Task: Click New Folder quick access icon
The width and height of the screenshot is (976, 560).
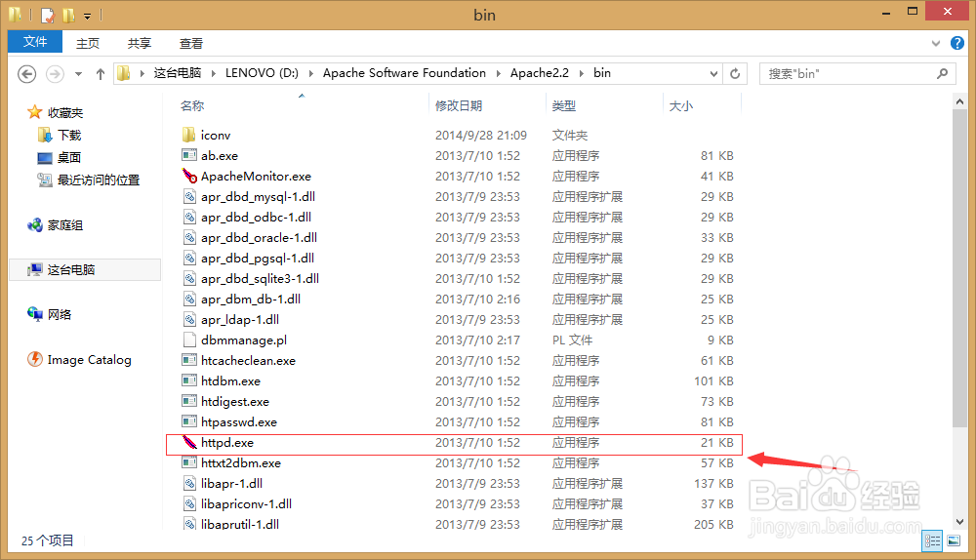Action: tap(68, 15)
